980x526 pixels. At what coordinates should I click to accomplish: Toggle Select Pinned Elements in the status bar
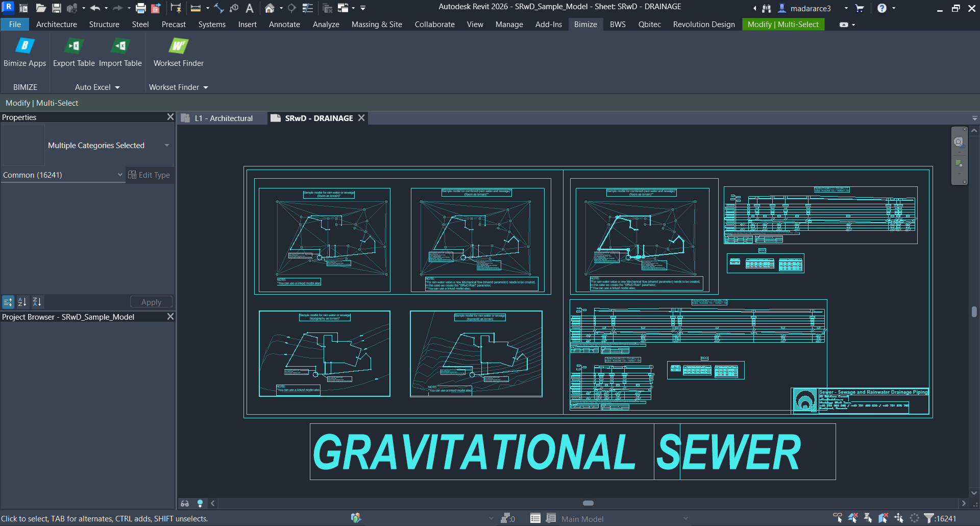[868, 518]
